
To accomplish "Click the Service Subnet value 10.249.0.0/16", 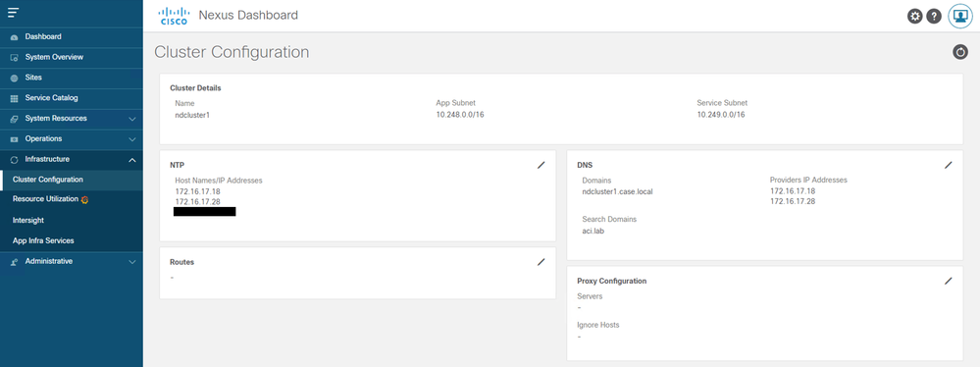I will click(721, 115).
